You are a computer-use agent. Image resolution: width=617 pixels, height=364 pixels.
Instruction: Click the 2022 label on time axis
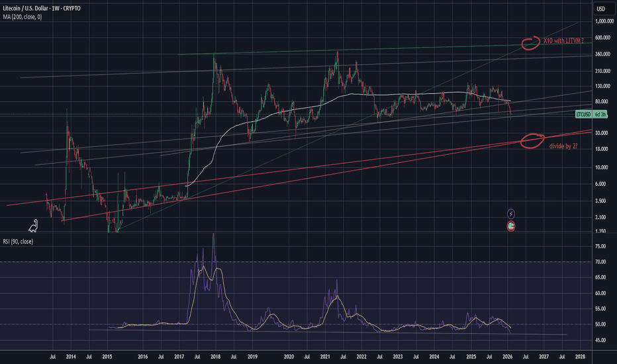tap(361, 357)
